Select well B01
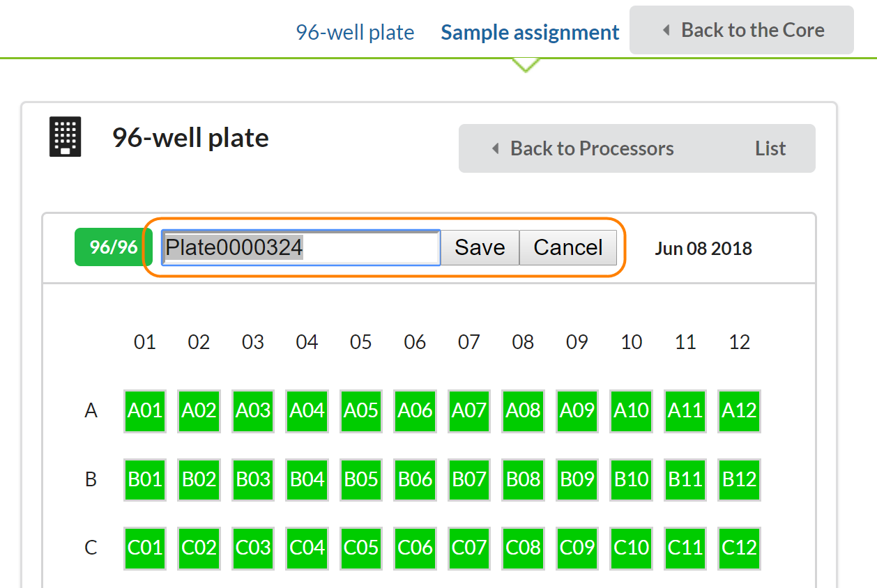The width and height of the screenshot is (877, 588). [x=145, y=479]
